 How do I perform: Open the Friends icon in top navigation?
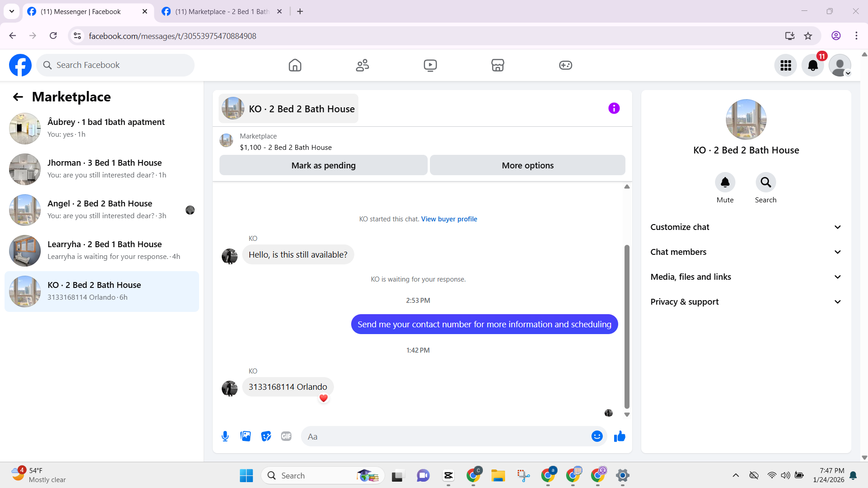[362, 65]
